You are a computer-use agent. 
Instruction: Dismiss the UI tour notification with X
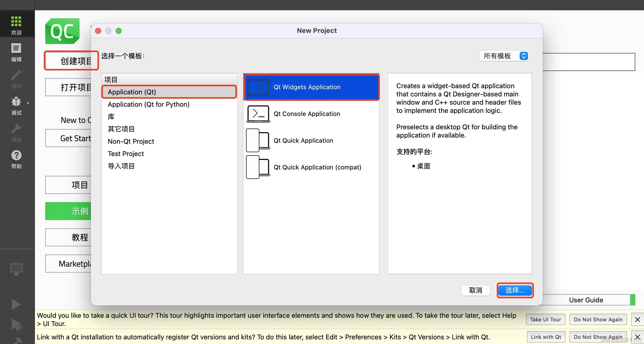click(x=638, y=319)
